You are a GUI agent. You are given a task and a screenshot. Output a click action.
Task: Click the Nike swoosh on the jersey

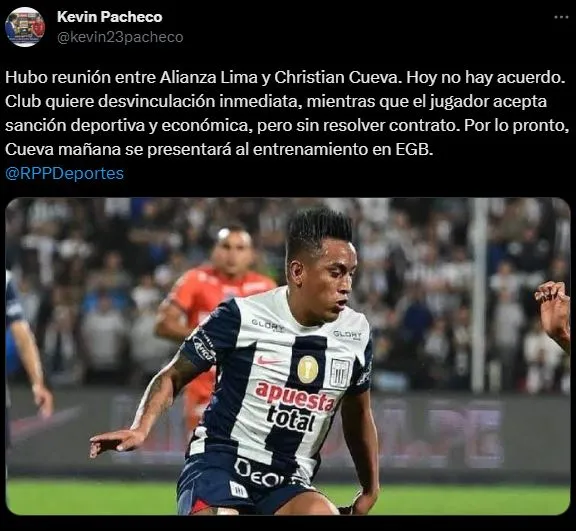(x=268, y=360)
